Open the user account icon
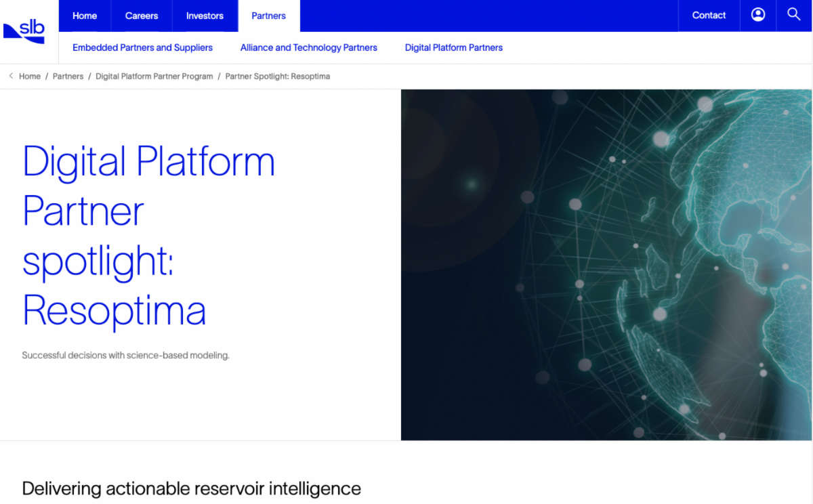The width and height of the screenshot is (813, 504). (x=758, y=15)
